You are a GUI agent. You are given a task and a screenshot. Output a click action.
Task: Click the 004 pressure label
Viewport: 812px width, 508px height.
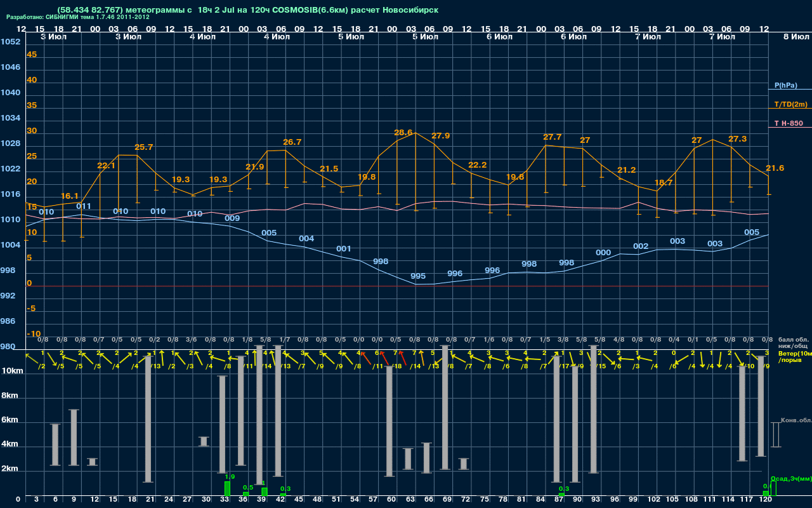click(x=306, y=239)
